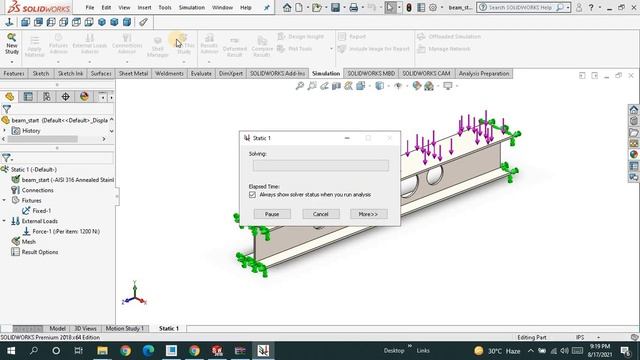Click the File Properties icon
The height and width of the screenshot is (360, 640).
coord(421,7)
